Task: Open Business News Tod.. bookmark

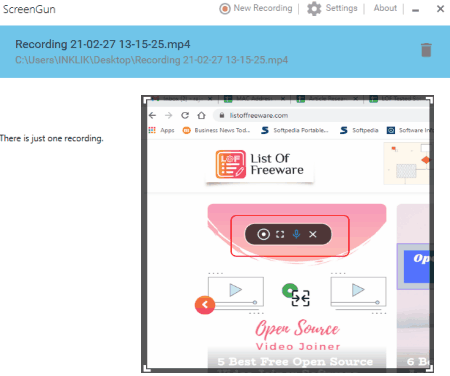Action: 216,130
